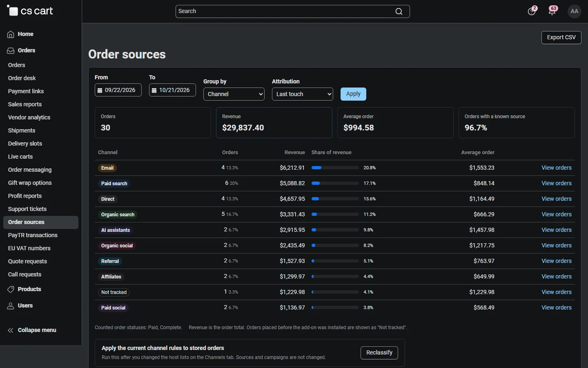
Task: Click the Reclassify button
Action: [x=379, y=353]
